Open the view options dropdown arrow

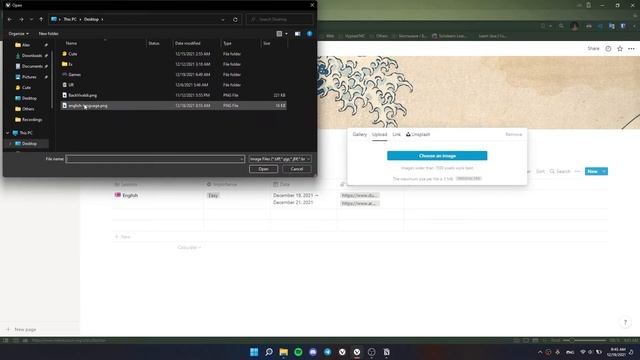286,33
